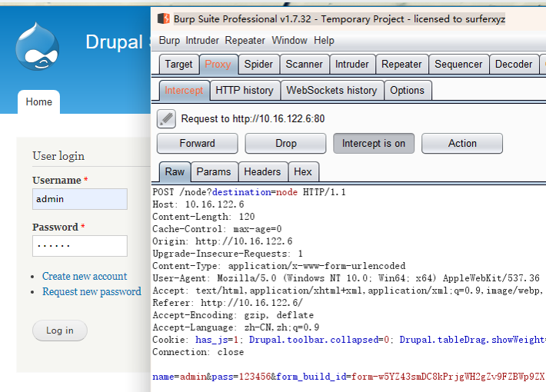This screenshot has width=546, height=392.
Task: Open the Scanner tab
Action: coord(305,64)
